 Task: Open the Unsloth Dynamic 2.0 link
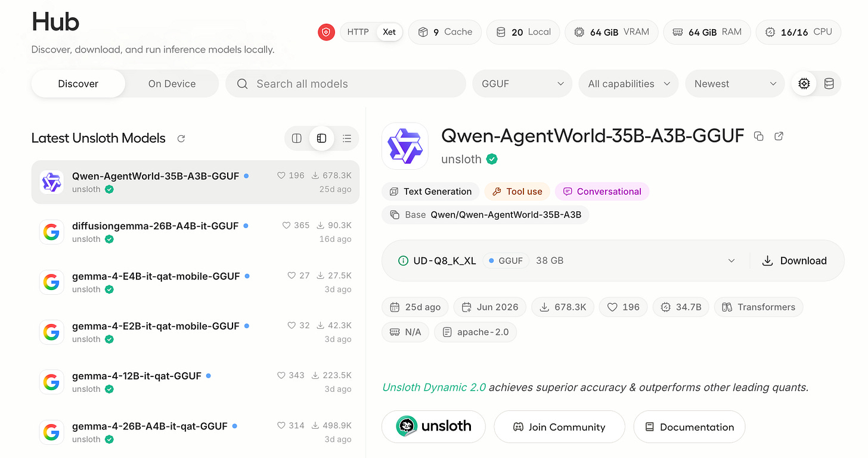434,388
